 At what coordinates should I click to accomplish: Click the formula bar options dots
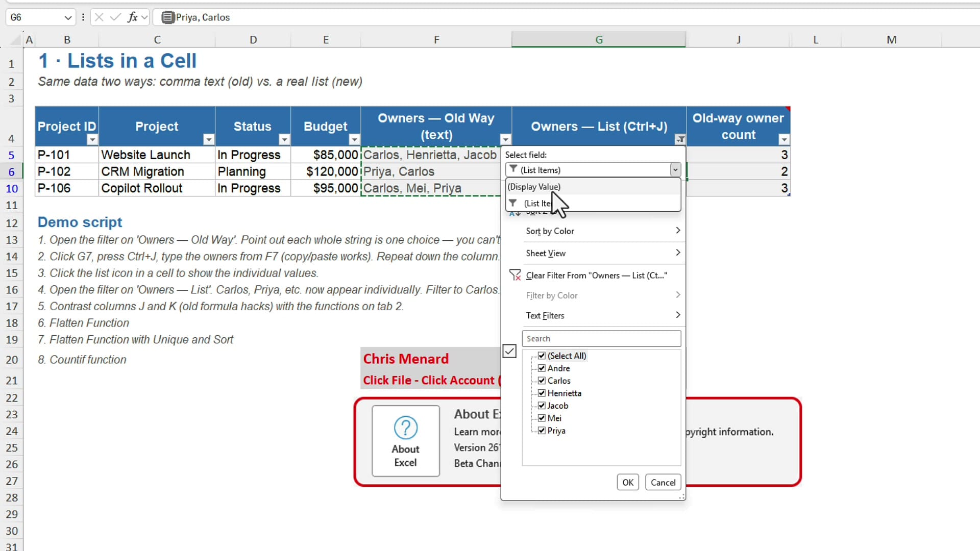tap(83, 17)
